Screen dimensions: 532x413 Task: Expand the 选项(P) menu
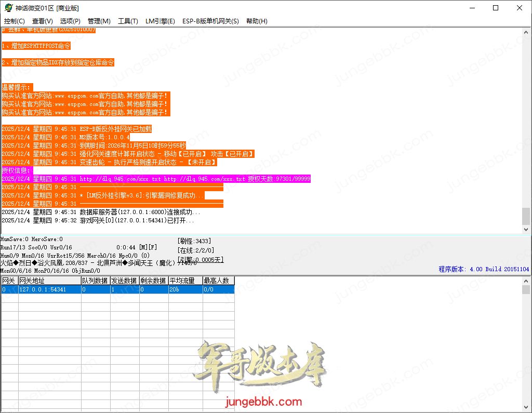coord(70,21)
